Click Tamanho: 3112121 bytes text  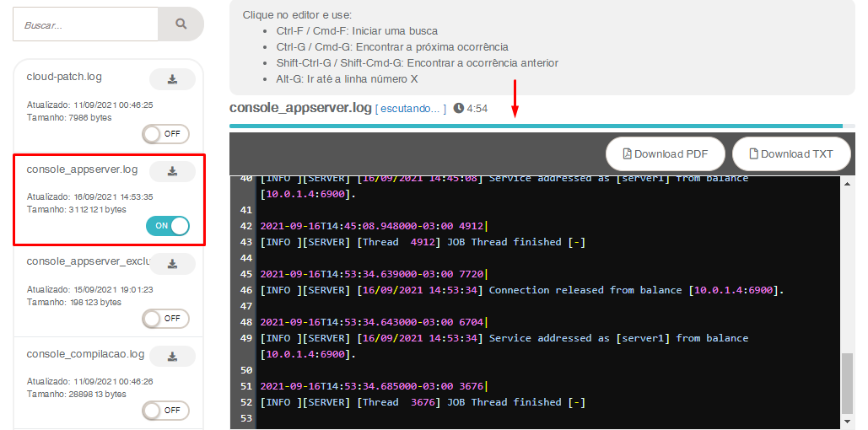(77, 210)
